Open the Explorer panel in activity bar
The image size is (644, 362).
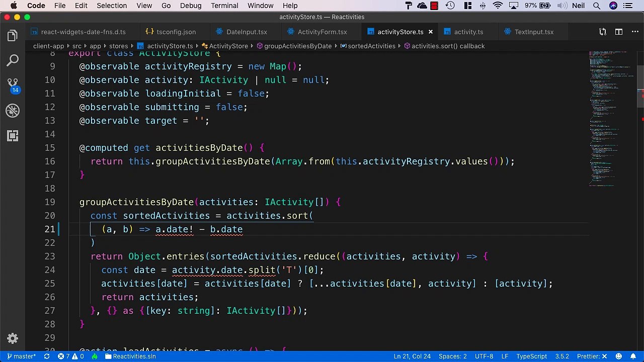click(x=13, y=36)
